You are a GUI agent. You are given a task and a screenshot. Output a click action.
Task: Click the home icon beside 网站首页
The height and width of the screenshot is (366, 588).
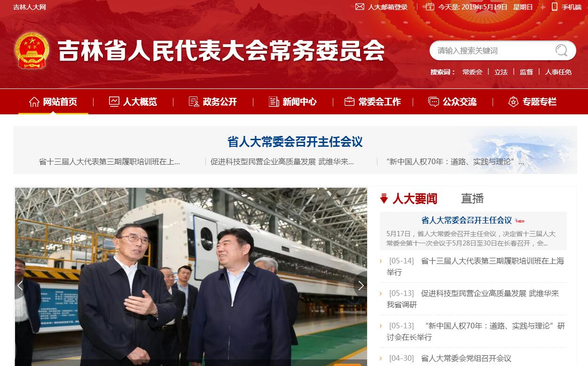(34, 102)
